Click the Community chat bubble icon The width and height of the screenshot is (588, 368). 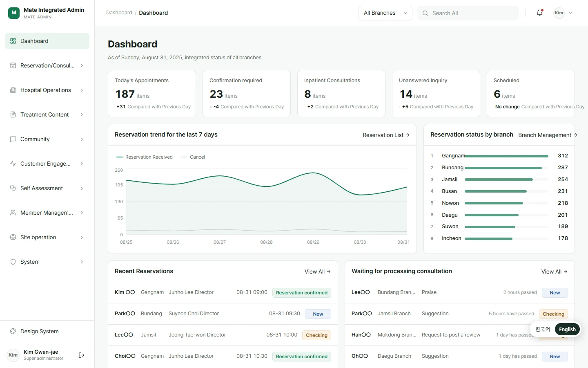13,139
